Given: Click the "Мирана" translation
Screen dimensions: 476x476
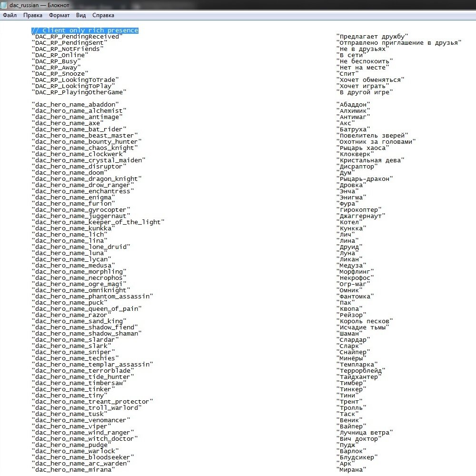Looking at the screenshot, I should (351, 470).
